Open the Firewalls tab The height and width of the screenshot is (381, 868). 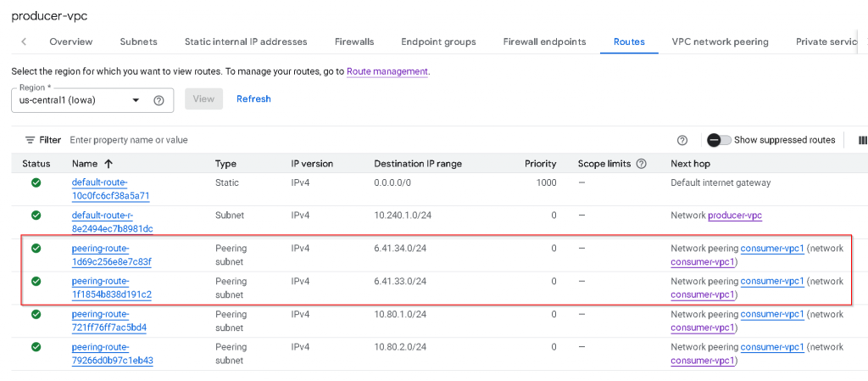click(354, 42)
